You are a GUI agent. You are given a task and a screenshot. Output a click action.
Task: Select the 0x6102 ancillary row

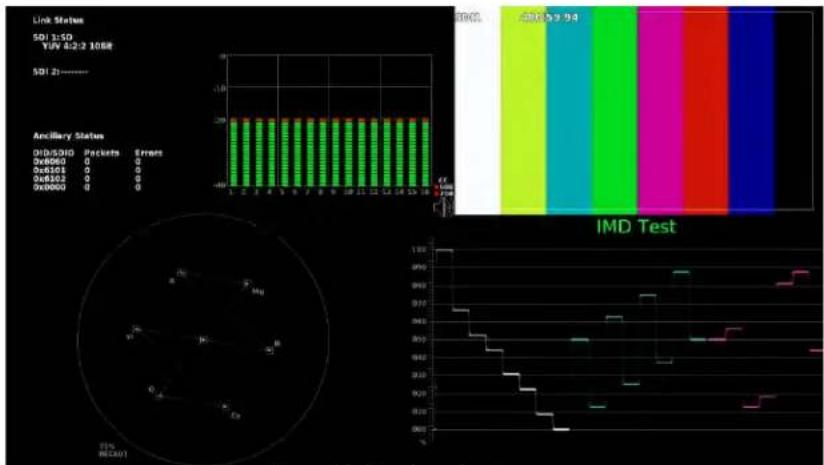[87, 179]
